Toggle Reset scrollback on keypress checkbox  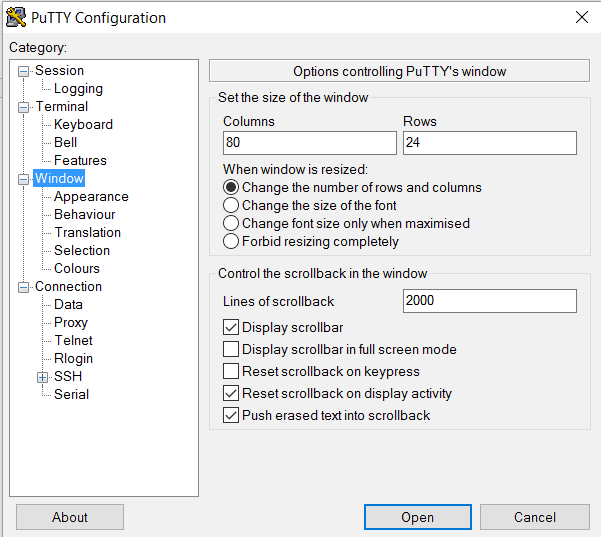[231, 372]
